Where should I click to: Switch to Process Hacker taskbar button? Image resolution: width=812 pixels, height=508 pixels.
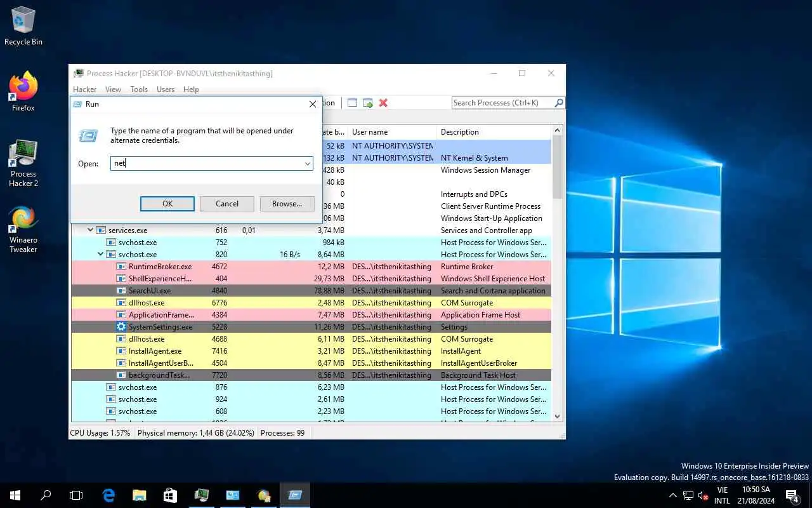[x=202, y=495]
